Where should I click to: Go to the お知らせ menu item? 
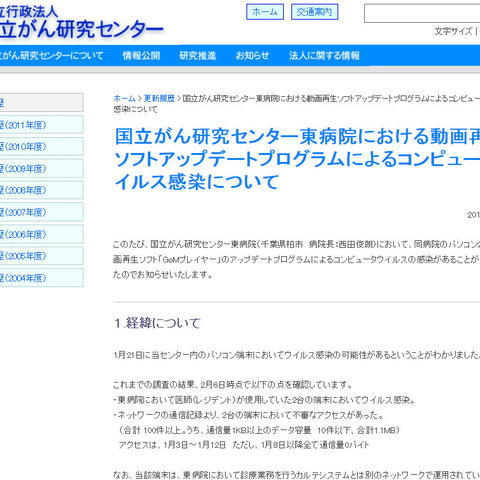252,55
